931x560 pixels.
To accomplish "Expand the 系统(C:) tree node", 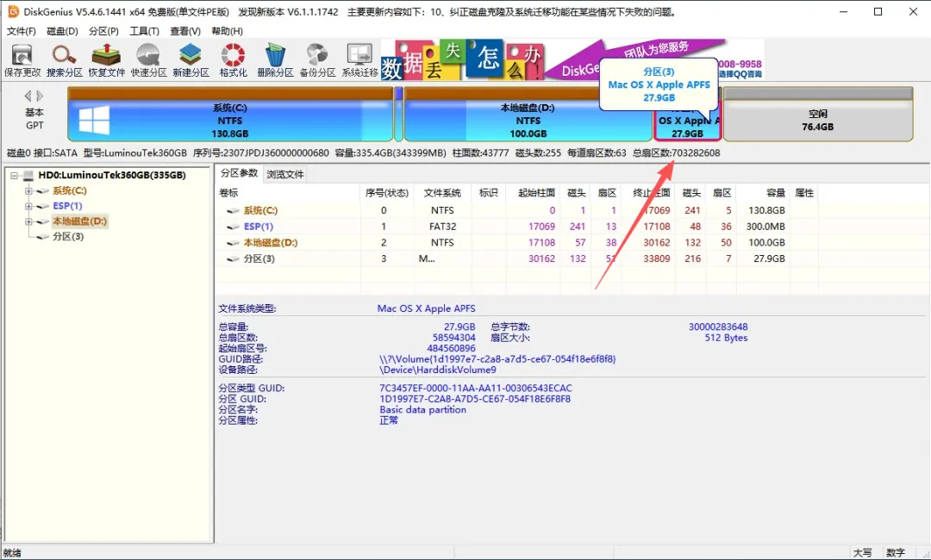I will pos(28,191).
